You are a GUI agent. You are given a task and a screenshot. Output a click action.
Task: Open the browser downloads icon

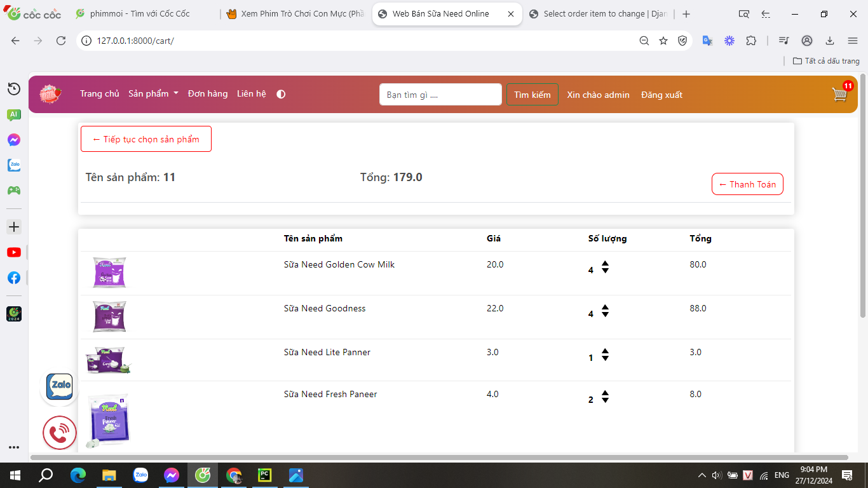[830, 41]
